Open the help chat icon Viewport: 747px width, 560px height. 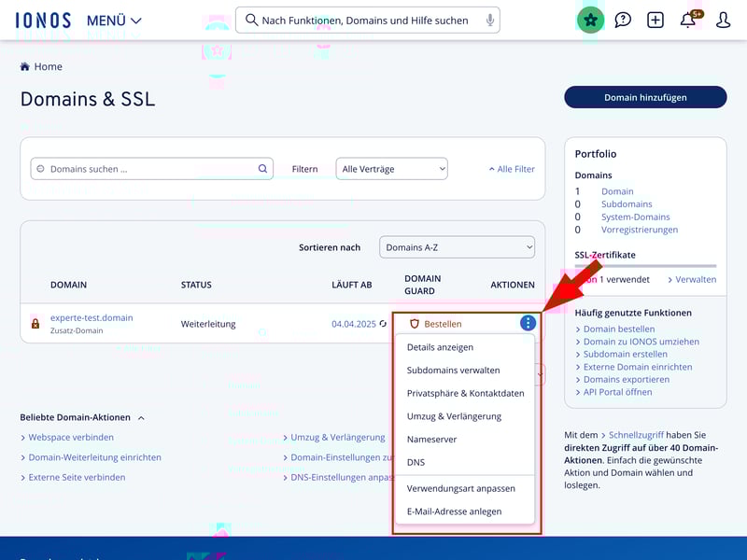623,20
